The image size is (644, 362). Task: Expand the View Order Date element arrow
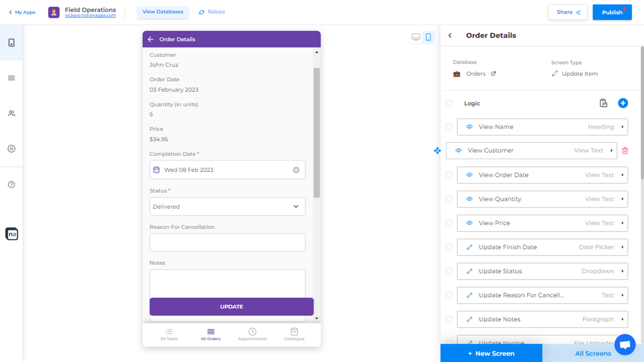point(622,175)
